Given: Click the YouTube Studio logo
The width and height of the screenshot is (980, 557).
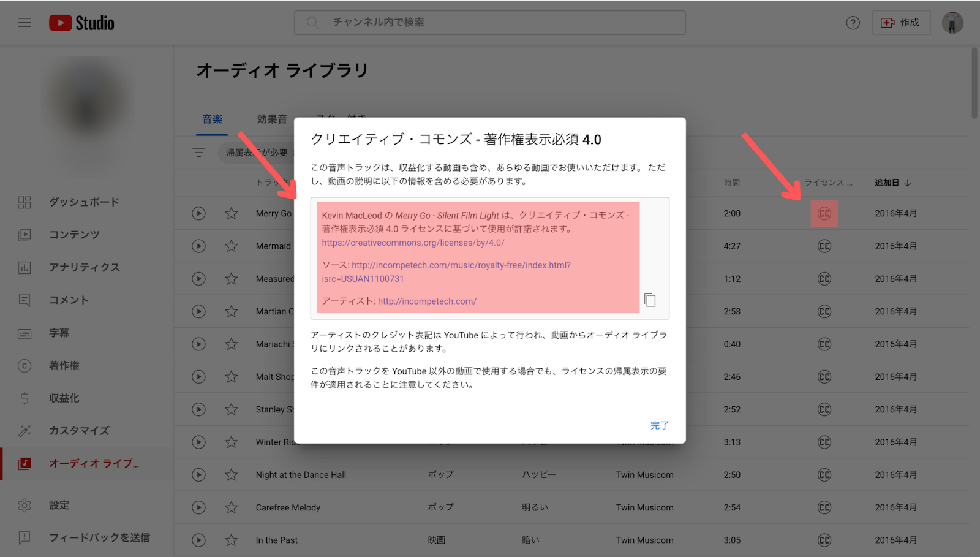Looking at the screenshot, I should point(81,23).
